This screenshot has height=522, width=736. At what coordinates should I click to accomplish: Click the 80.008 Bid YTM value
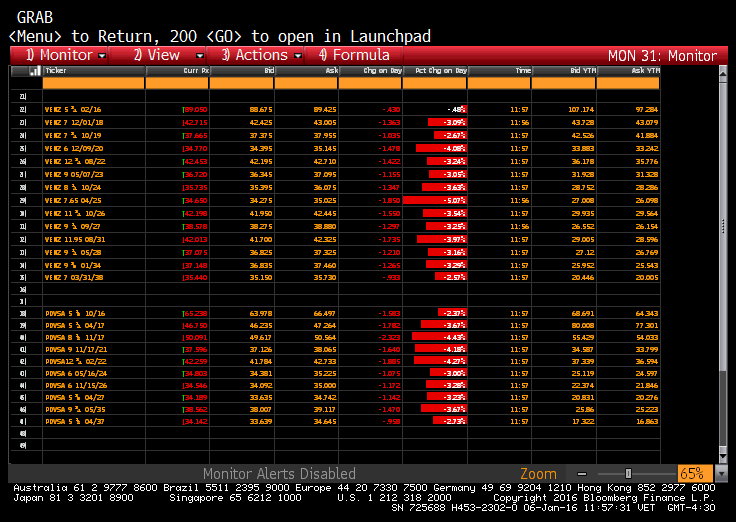(583, 325)
